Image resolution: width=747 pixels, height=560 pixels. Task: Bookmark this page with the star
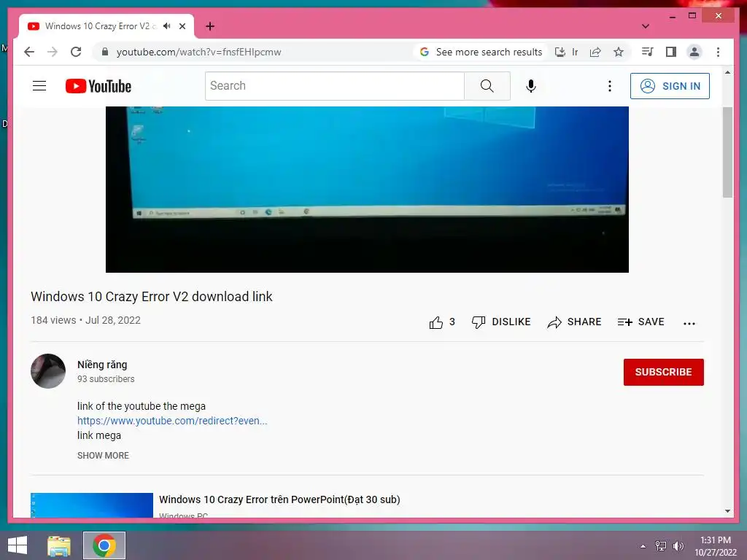619,52
